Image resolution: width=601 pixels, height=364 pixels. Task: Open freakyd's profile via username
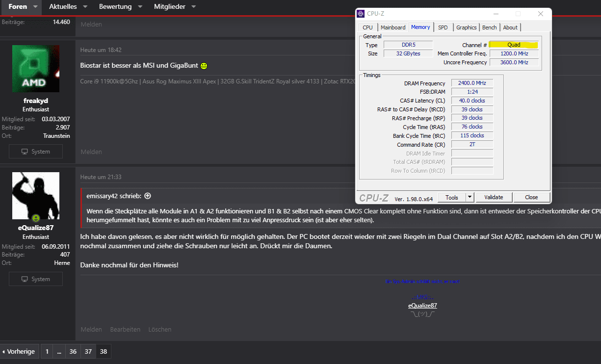[36, 101]
